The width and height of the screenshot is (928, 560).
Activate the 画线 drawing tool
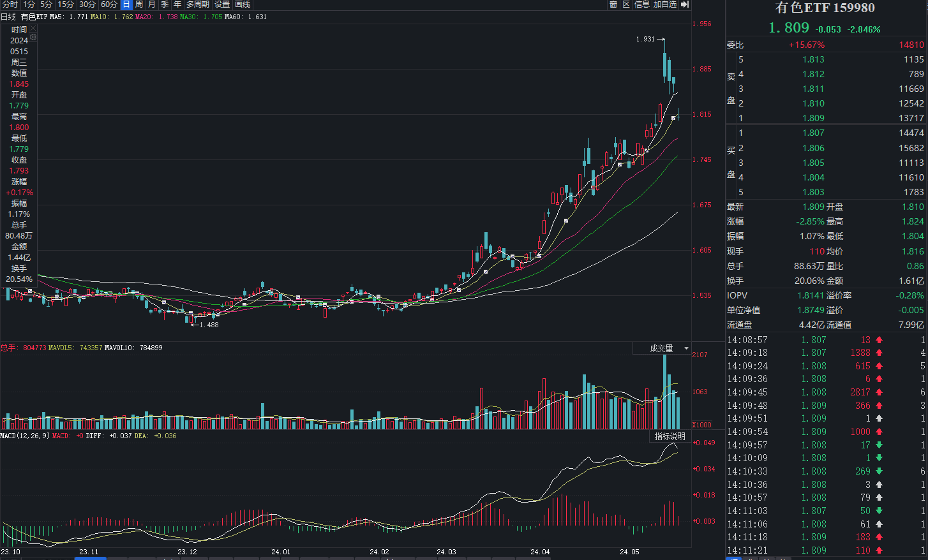(x=243, y=4)
